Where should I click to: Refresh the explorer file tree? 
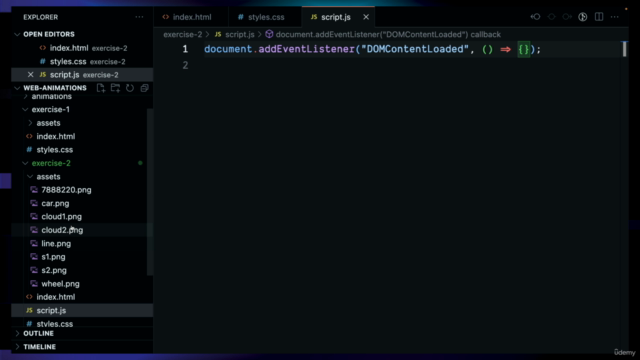130,88
